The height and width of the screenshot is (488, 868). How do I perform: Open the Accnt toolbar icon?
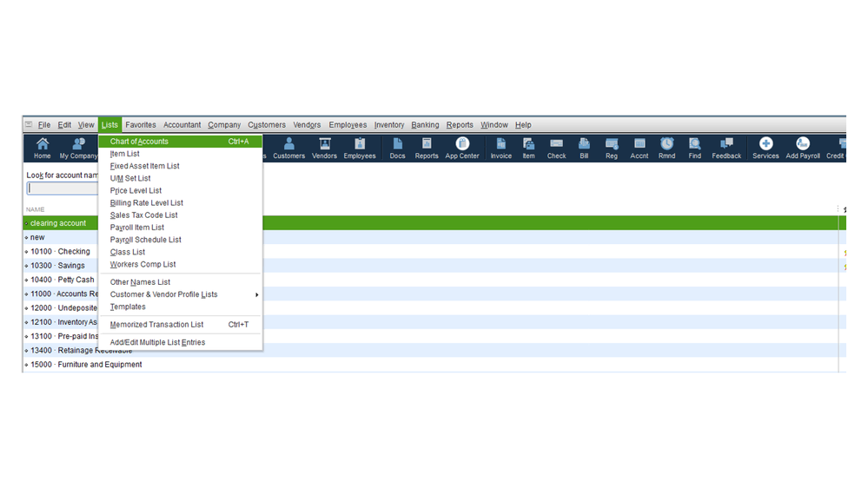tap(639, 148)
